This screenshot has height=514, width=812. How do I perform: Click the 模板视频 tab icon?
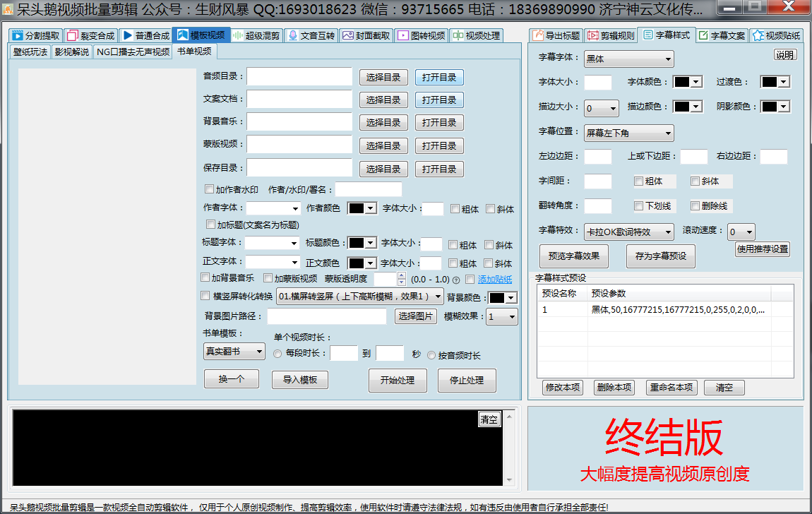coord(182,35)
